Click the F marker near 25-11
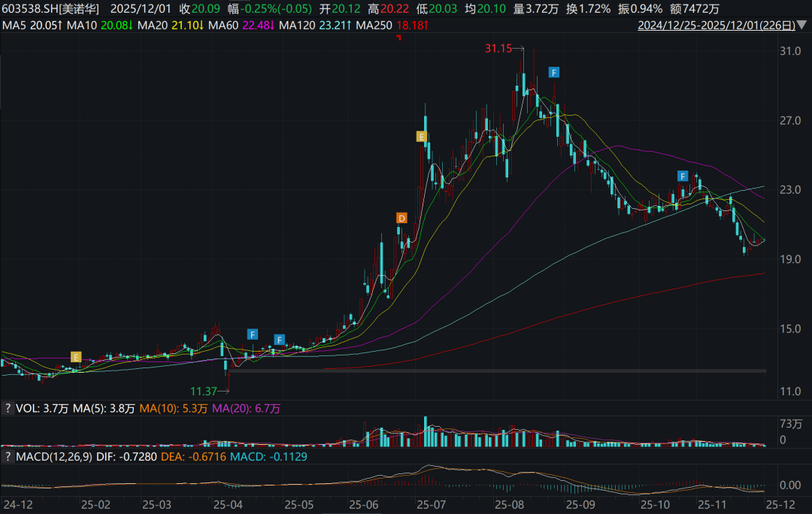 pyautogui.click(x=683, y=177)
